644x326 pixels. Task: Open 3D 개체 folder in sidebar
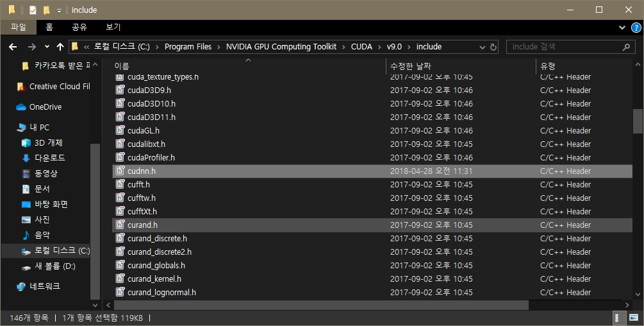point(42,142)
